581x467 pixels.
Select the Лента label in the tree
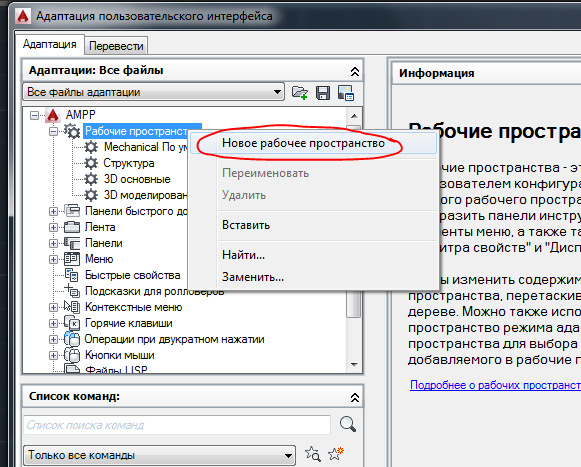100,227
